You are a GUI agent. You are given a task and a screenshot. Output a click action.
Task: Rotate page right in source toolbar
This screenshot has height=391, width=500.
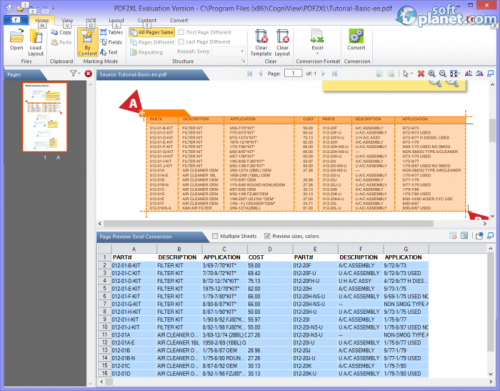click(x=480, y=73)
